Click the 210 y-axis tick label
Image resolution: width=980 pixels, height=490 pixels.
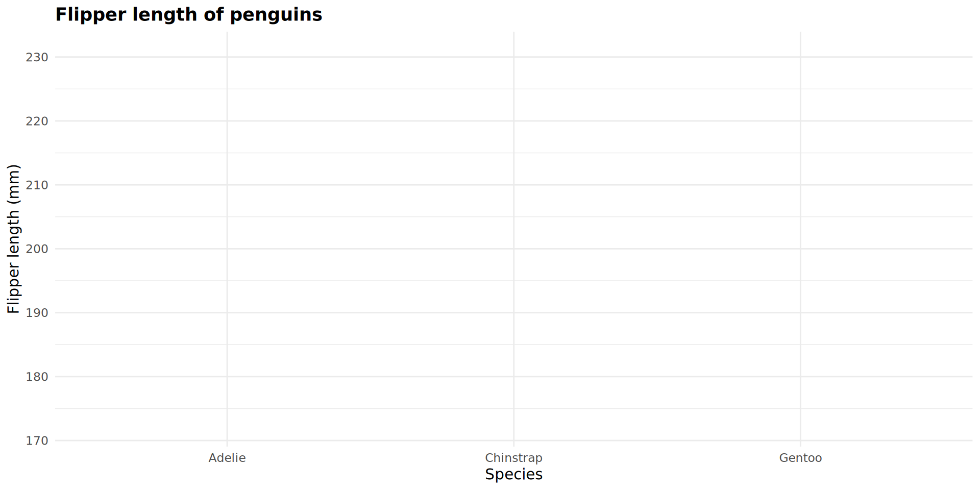pyautogui.click(x=37, y=185)
